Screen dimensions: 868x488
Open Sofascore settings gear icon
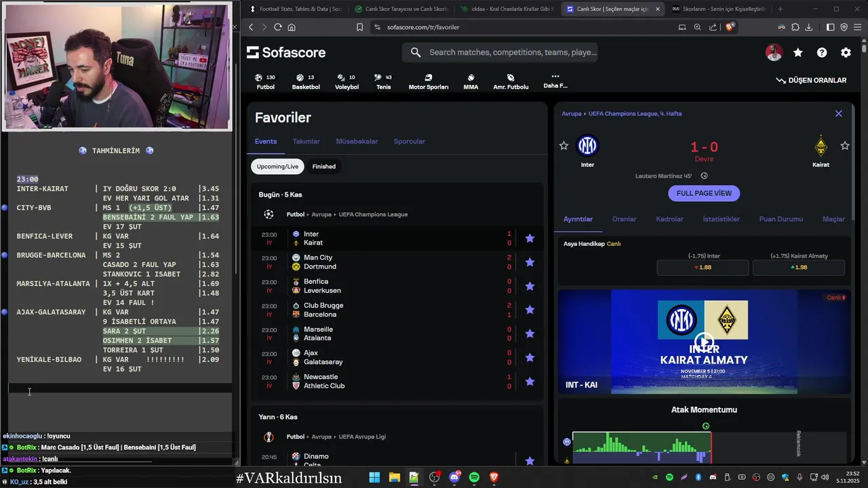pyautogui.click(x=846, y=53)
